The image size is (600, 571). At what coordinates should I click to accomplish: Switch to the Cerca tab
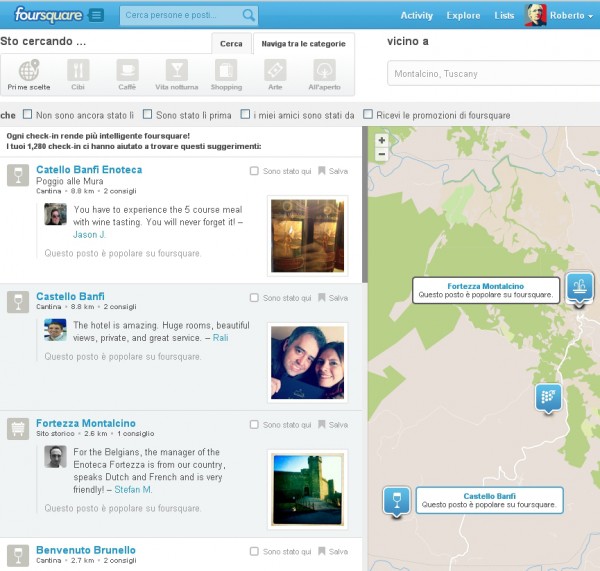pyautogui.click(x=231, y=44)
